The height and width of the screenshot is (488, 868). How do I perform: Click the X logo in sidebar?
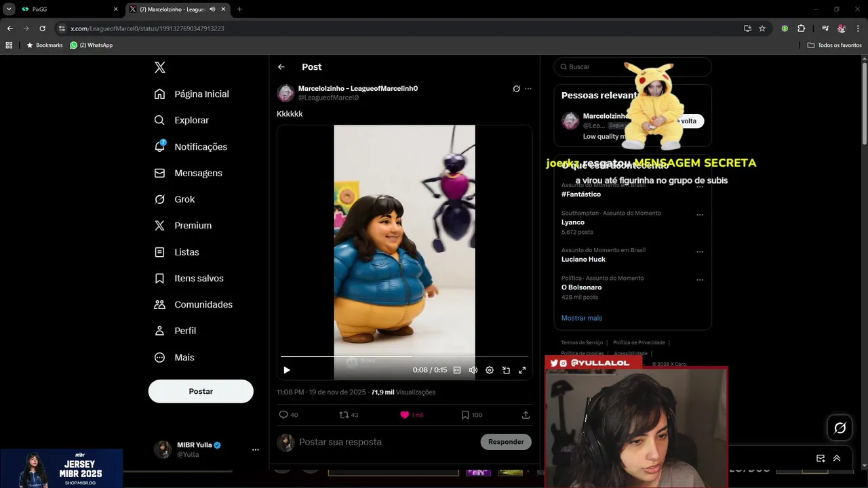(x=159, y=67)
